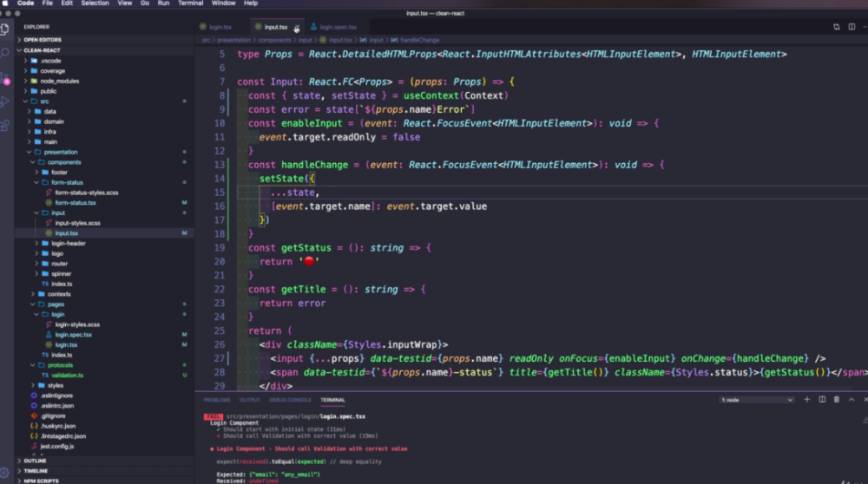The height and width of the screenshot is (484, 868).
Task: Click the login.spec.tsx path in terminal output
Action: [296, 416]
